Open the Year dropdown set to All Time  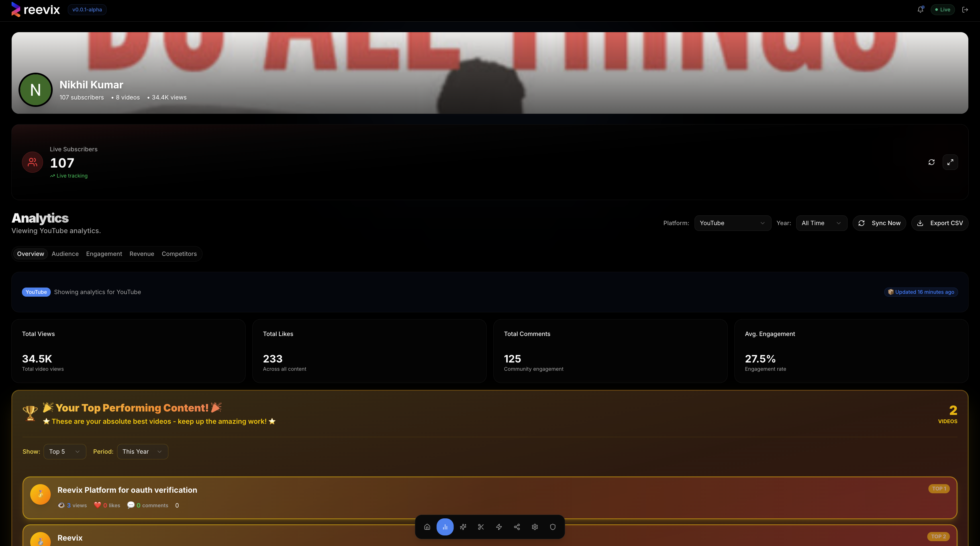[821, 223]
